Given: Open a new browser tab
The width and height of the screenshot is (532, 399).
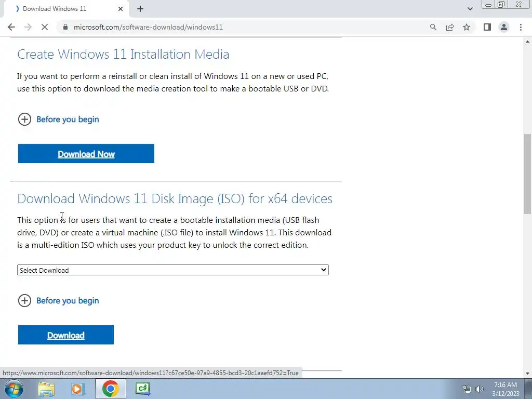Looking at the screenshot, I should (x=140, y=9).
